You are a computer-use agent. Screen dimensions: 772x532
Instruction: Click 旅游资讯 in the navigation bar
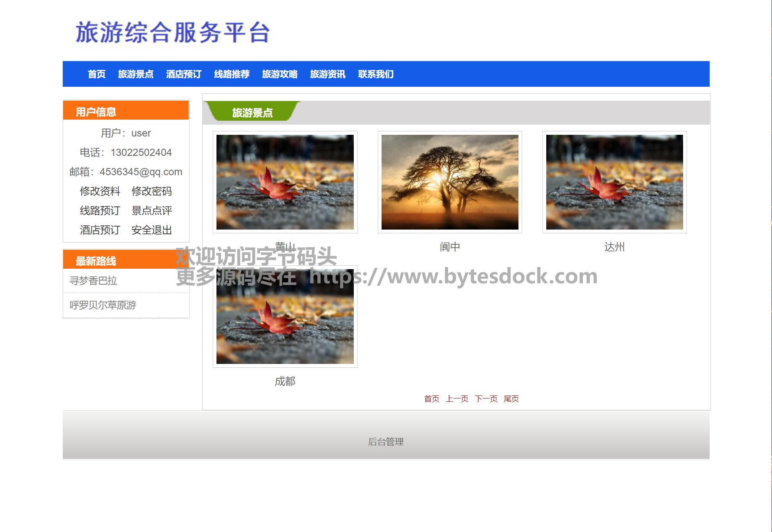(x=328, y=74)
